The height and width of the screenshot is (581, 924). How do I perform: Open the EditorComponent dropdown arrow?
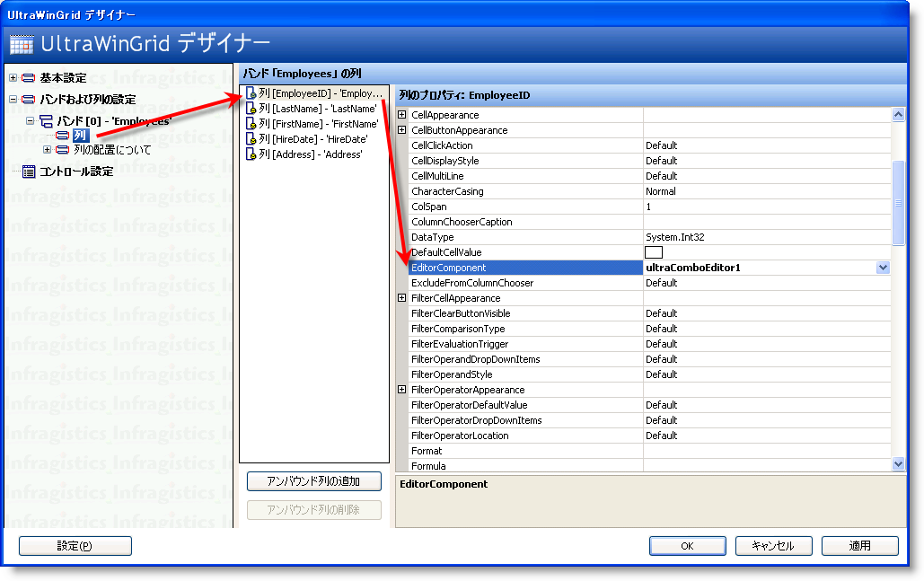(883, 268)
